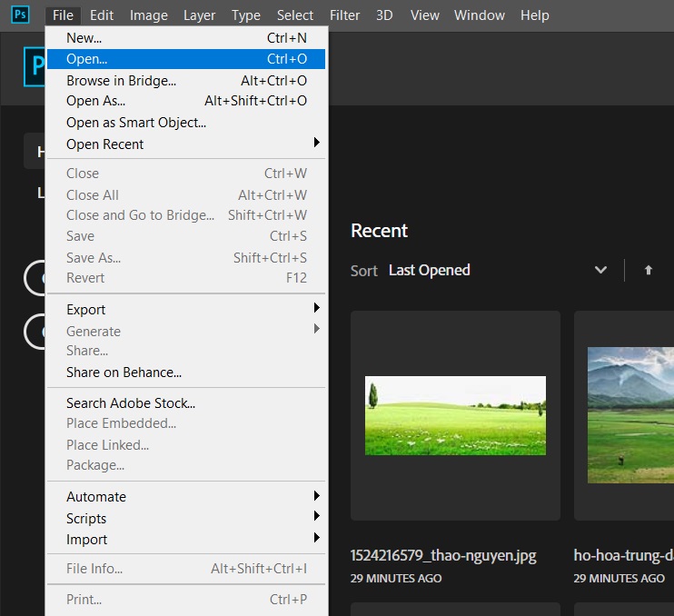
Task: Click Close and Go to Bridge...
Action: pyautogui.click(x=186, y=215)
